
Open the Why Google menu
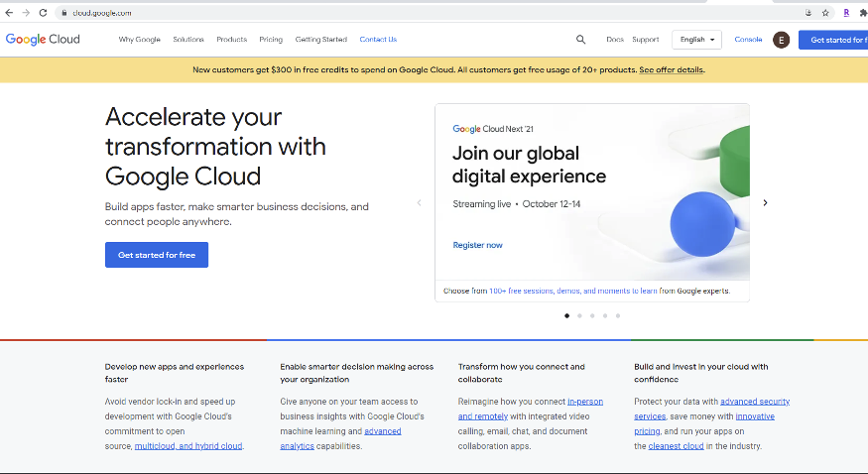click(x=140, y=40)
